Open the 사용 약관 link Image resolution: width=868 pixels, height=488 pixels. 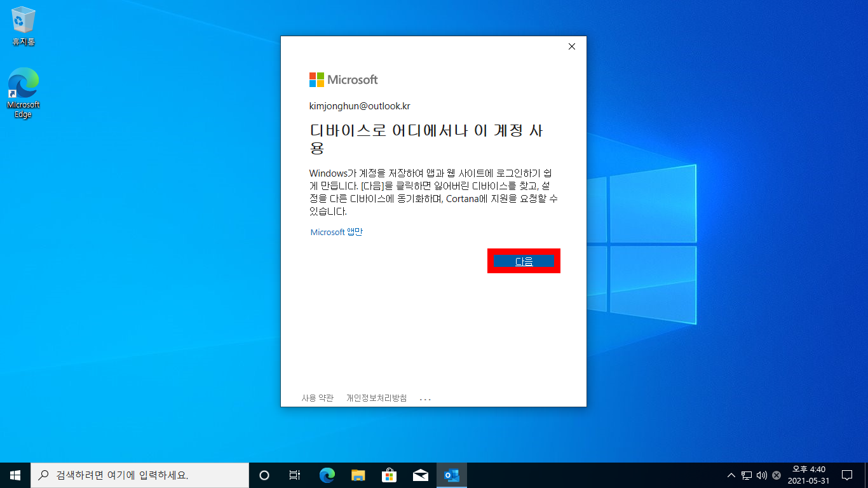coord(317,398)
